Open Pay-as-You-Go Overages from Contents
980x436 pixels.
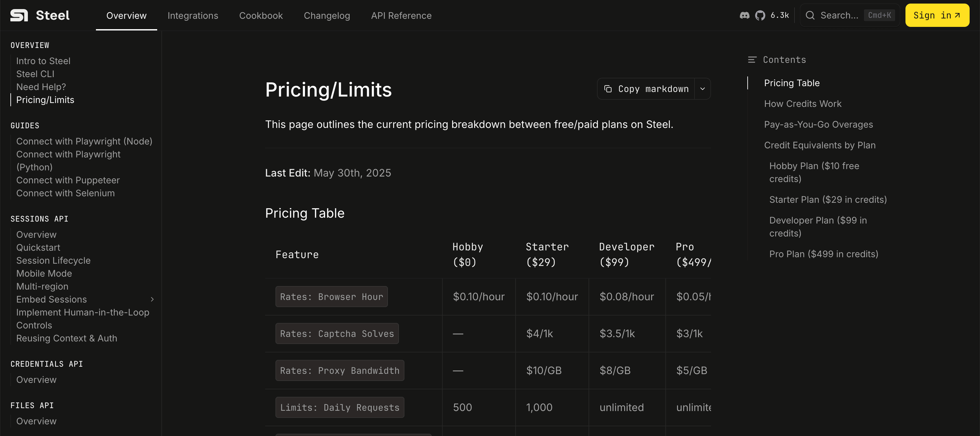(x=819, y=124)
